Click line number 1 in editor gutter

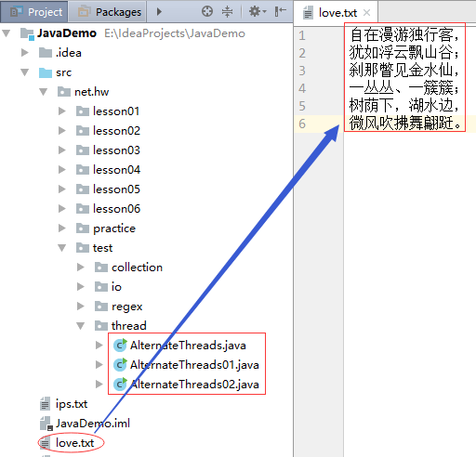[302, 35]
